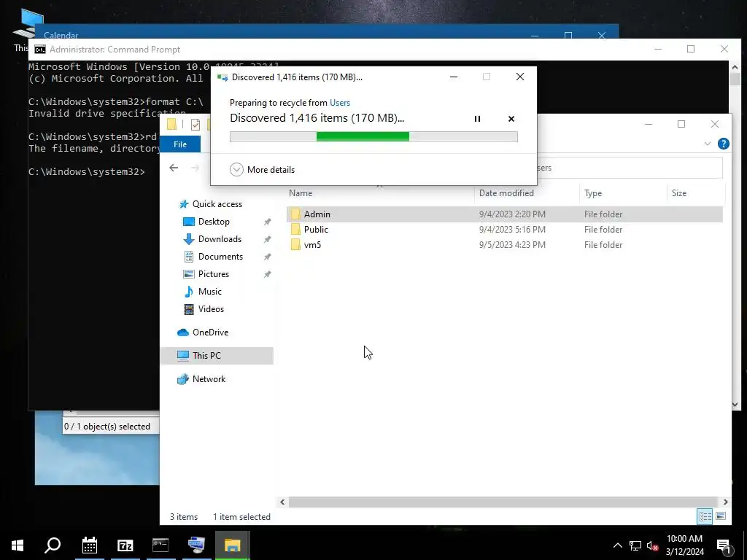Maximize the File Explorer window

pos(681,124)
